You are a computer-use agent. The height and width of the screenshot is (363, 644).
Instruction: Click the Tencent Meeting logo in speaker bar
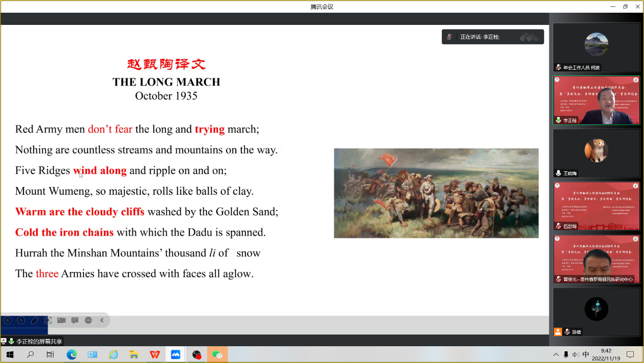(x=529, y=37)
